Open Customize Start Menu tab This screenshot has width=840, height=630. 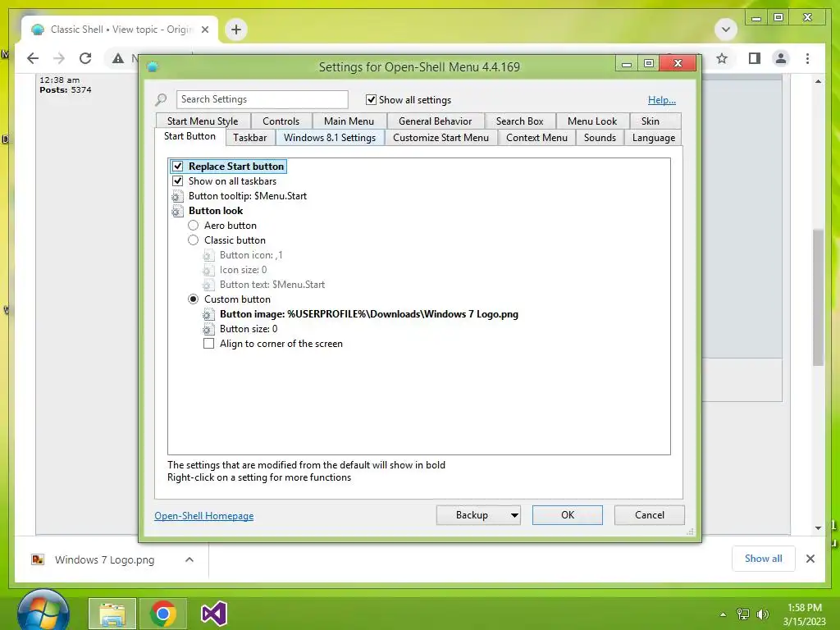[x=441, y=138]
